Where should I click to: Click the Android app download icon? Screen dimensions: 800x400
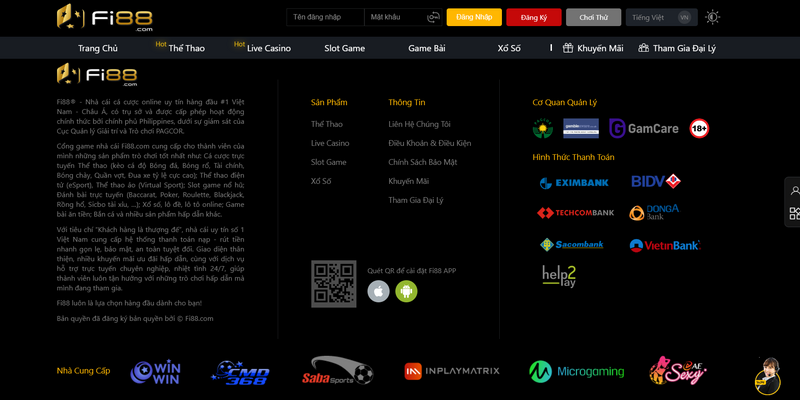coord(405,291)
